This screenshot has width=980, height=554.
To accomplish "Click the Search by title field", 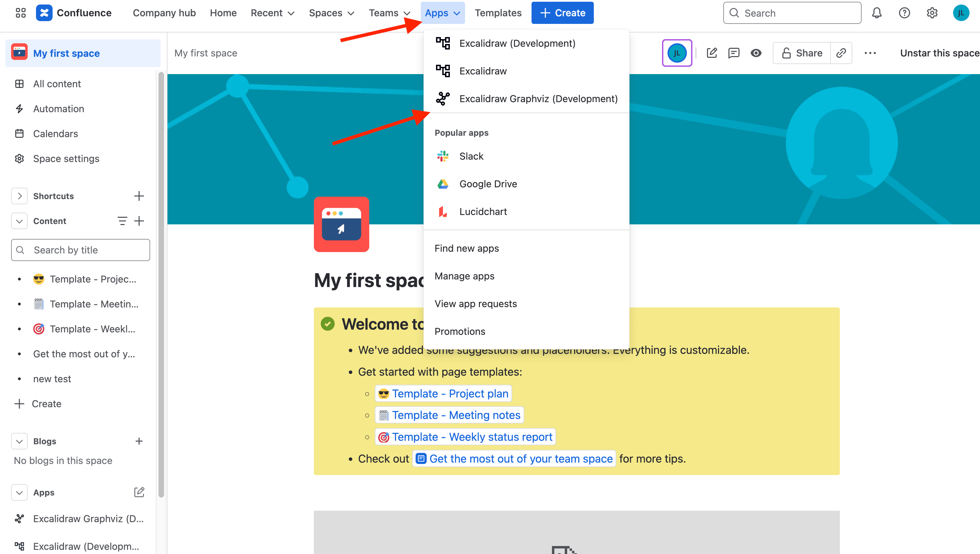I will tap(80, 250).
